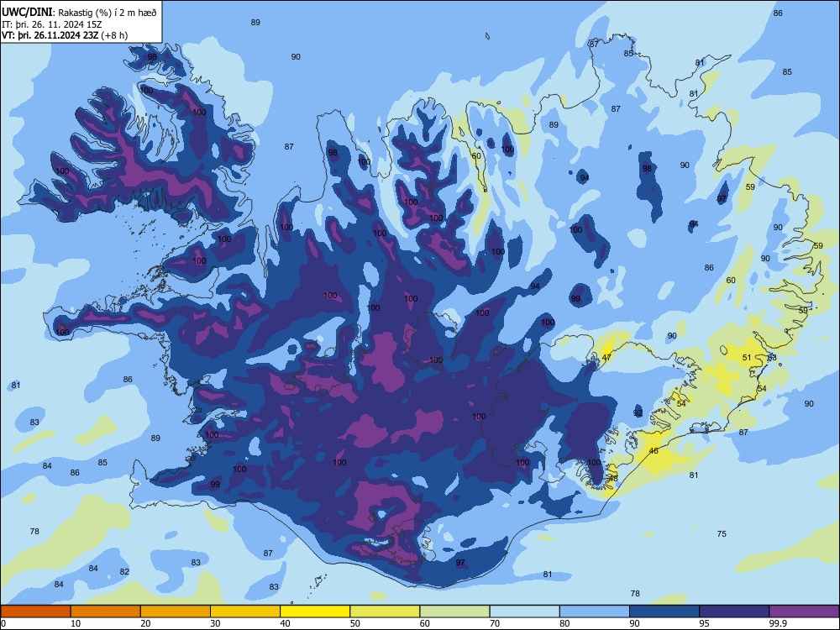The image size is (840, 630).
Task: Click the legend tick label '70'
Action: [495, 623]
